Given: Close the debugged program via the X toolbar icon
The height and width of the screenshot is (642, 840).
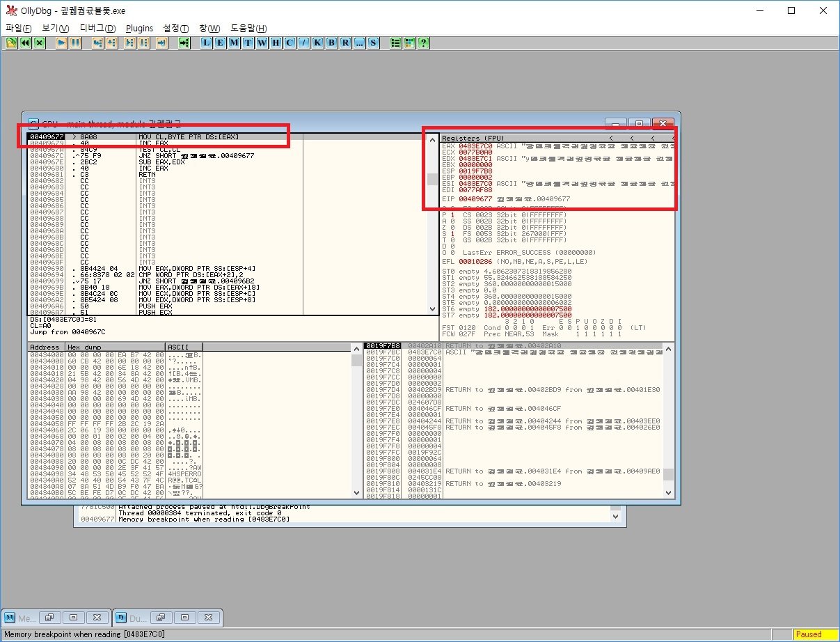Looking at the screenshot, I should pyautogui.click(x=39, y=42).
